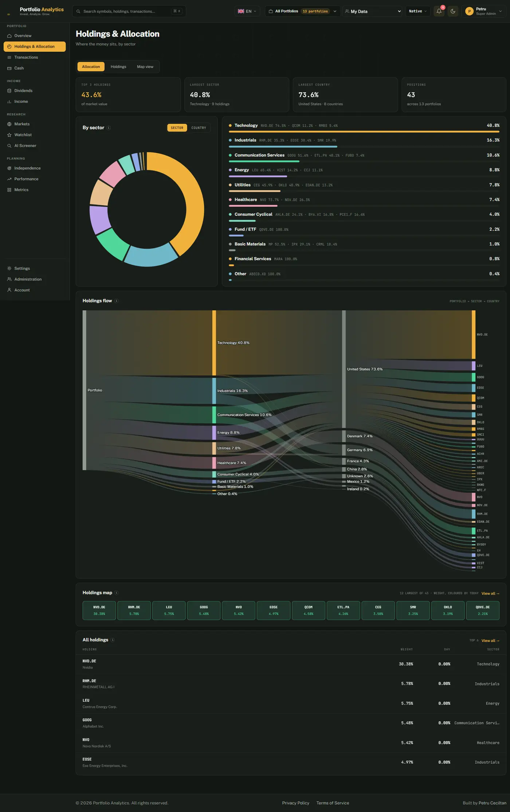
Task: Click the Transactions sidebar icon
Action: pyautogui.click(x=9, y=58)
